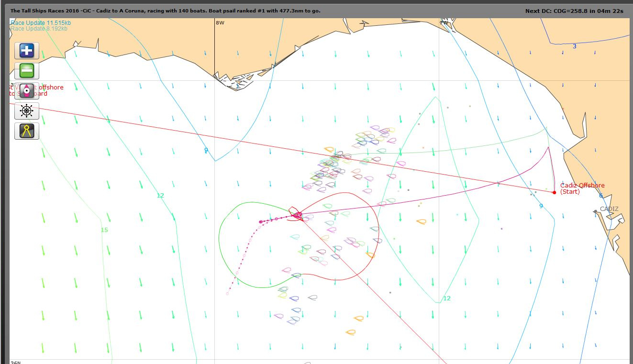Viewport: 633px width, 364px height.
Task: Click the 8W longitude label
Action: (x=220, y=22)
